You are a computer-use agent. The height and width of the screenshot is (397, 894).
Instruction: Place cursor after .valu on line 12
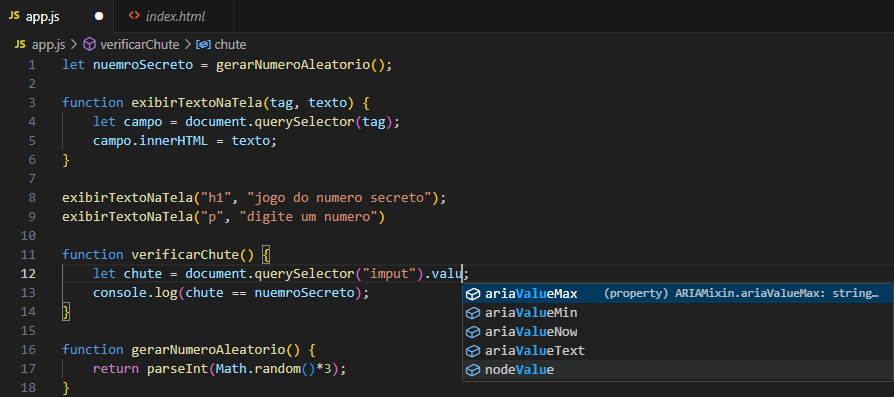[x=462, y=274]
